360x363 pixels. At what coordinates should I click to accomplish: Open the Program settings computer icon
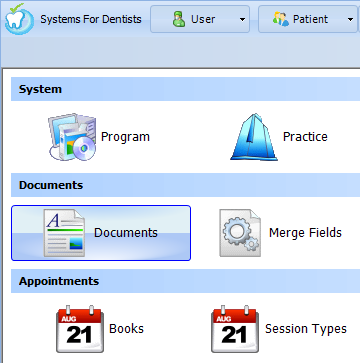[72, 137]
